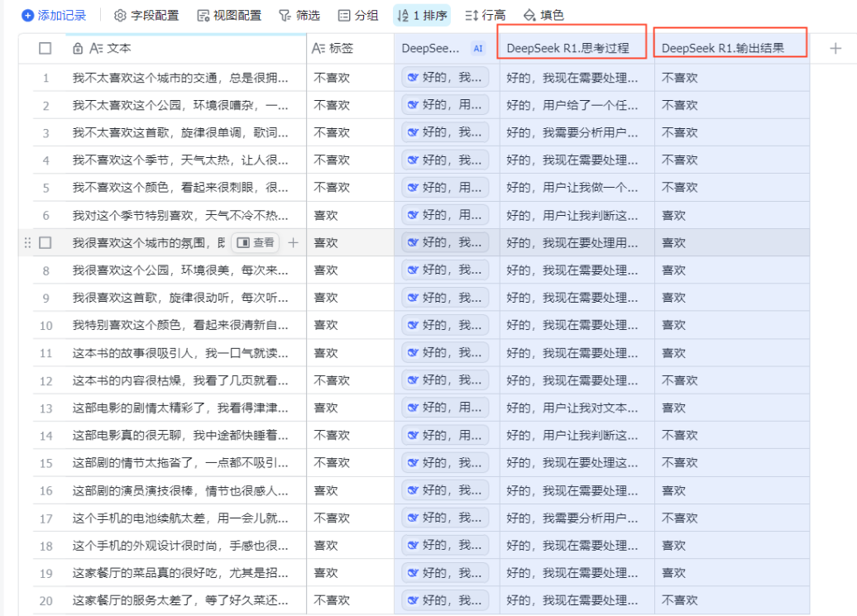Click 查看 button in row 7
This screenshot has height=616, width=857.
coord(256,242)
